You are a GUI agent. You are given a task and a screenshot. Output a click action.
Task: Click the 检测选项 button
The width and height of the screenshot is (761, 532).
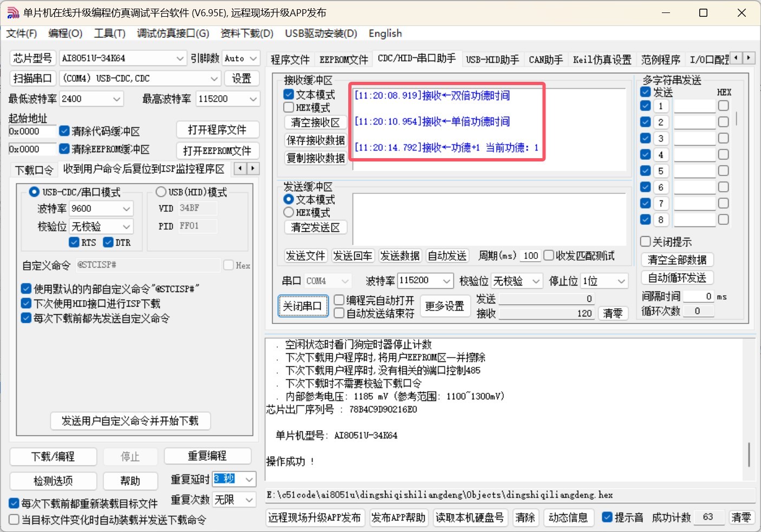point(53,481)
